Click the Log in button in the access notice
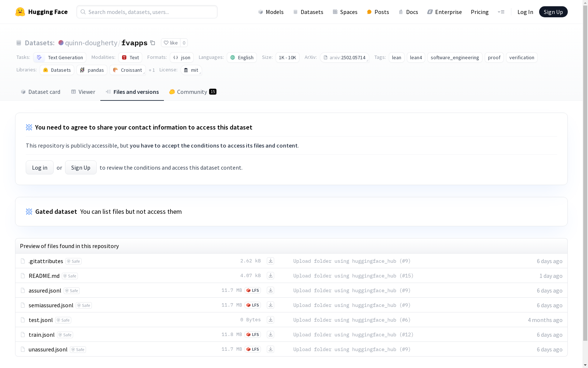 40,167
